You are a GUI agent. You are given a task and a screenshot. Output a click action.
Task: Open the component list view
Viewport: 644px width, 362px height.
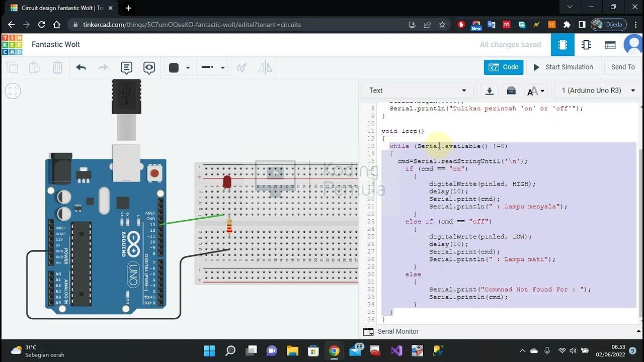point(610,45)
